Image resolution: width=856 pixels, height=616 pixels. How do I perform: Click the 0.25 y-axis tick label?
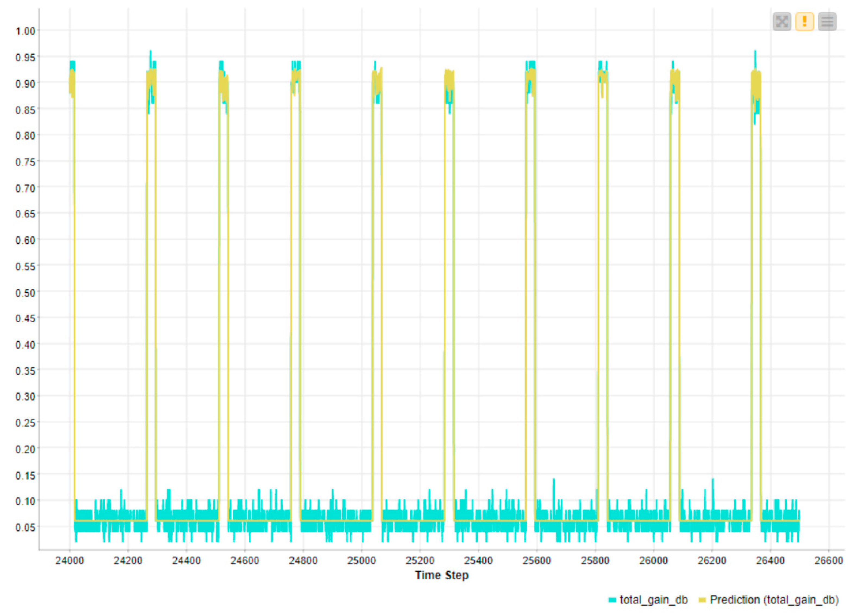point(25,423)
